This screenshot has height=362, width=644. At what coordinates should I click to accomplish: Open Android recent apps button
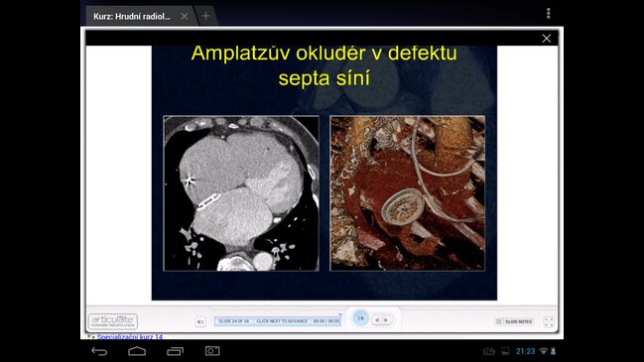175,351
